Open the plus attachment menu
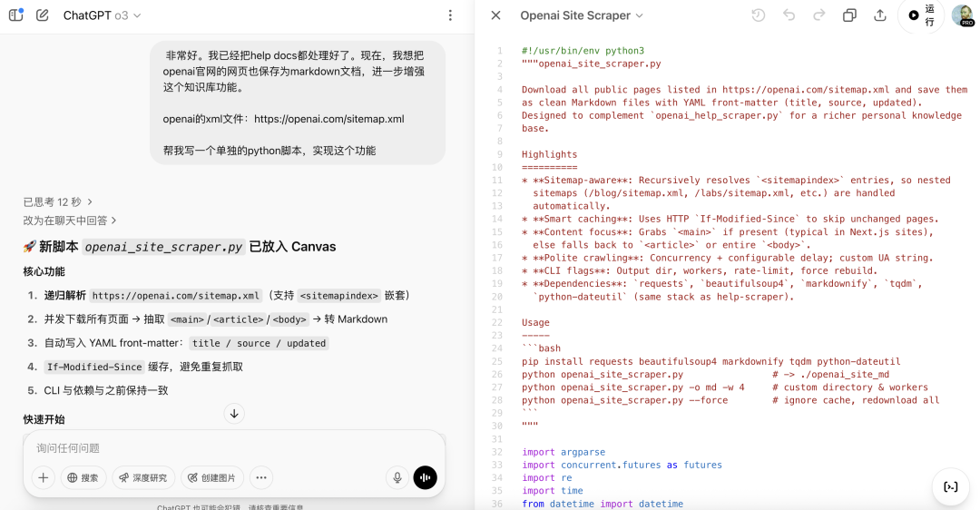 tap(44, 477)
